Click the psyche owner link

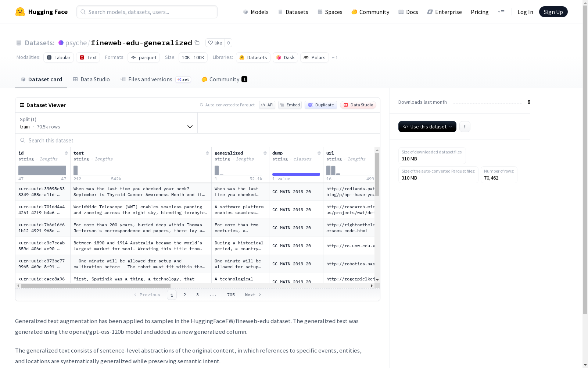(x=76, y=43)
